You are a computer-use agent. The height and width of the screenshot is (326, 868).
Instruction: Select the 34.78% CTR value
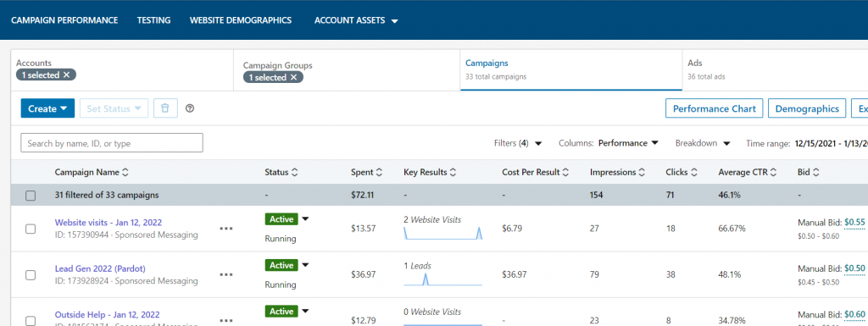(x=732, y=320)
